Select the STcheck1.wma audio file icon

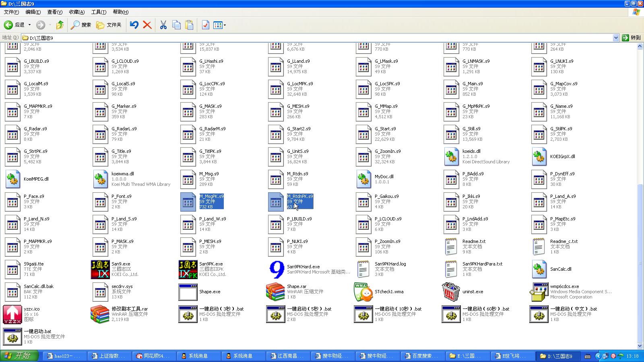click(x=363, y=292)
